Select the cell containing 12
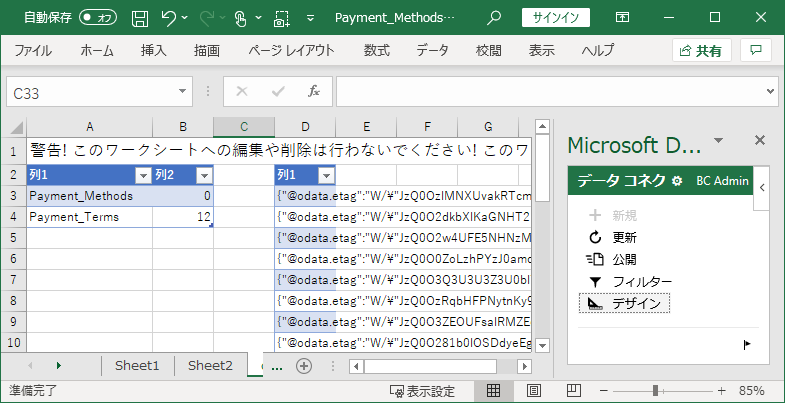 point(183,217)
